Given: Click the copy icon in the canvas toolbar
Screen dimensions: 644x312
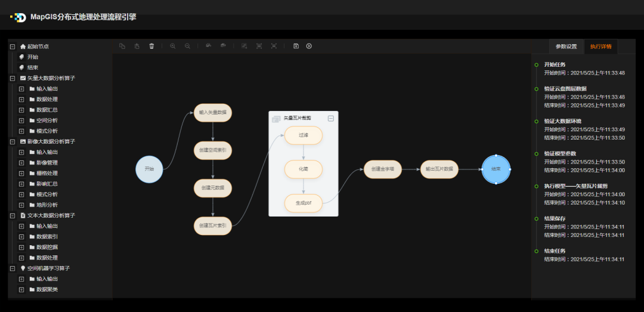Looking at the screenshot, I should [x=122, y=46].
